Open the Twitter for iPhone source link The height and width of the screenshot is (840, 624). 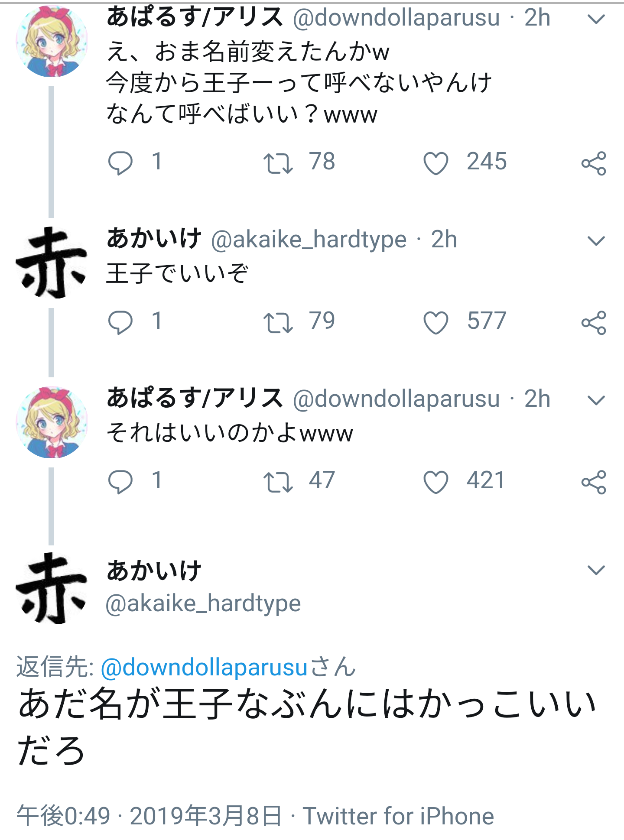point(398,817)
